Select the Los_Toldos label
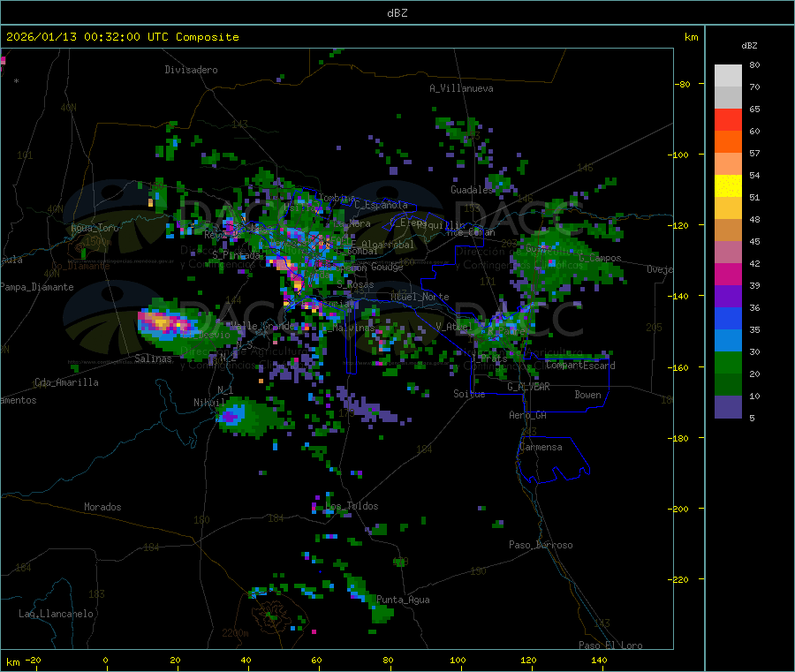The height and width of the screenshot is (672, 795). click(352, 506)
